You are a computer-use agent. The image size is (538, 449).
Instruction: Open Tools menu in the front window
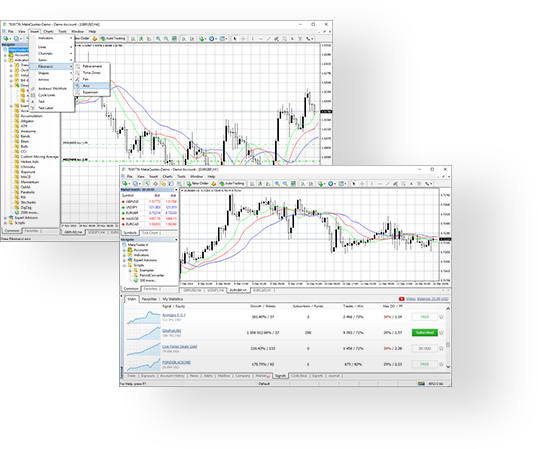tap(181, 176)
